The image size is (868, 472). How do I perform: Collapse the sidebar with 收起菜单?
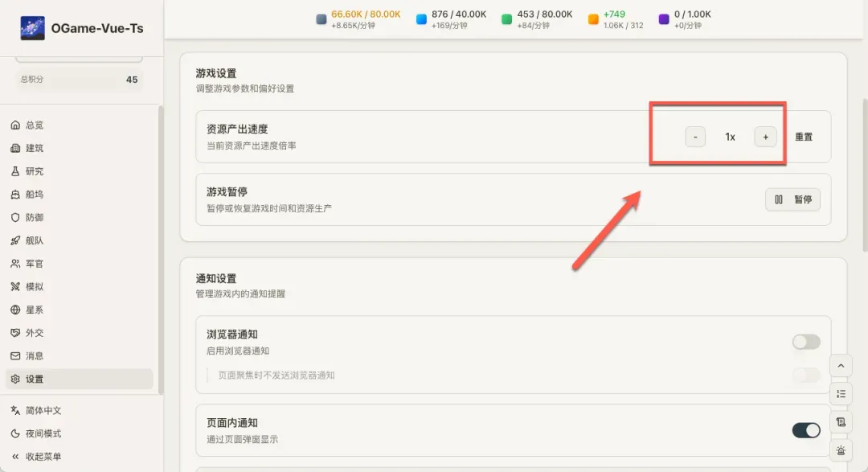(43, 457)
